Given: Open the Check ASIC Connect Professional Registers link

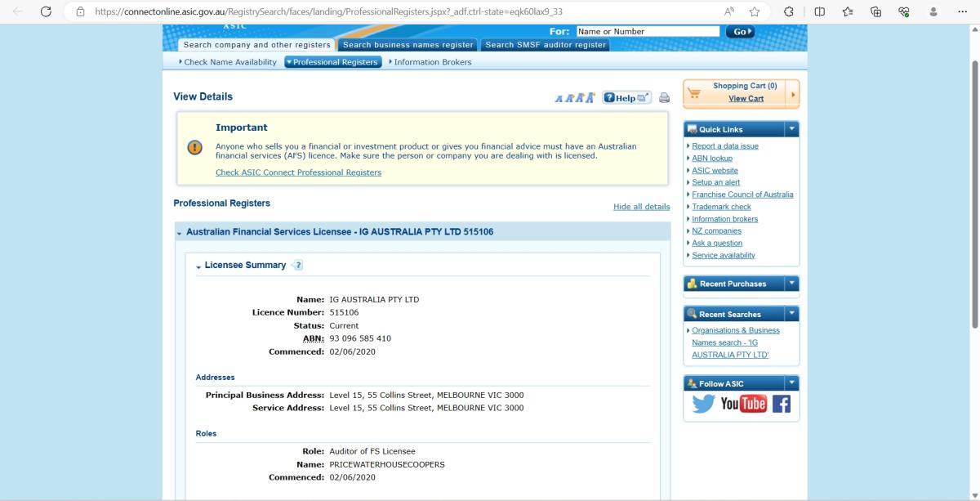Looking at the screenshot, I should (x=298, y=172).
